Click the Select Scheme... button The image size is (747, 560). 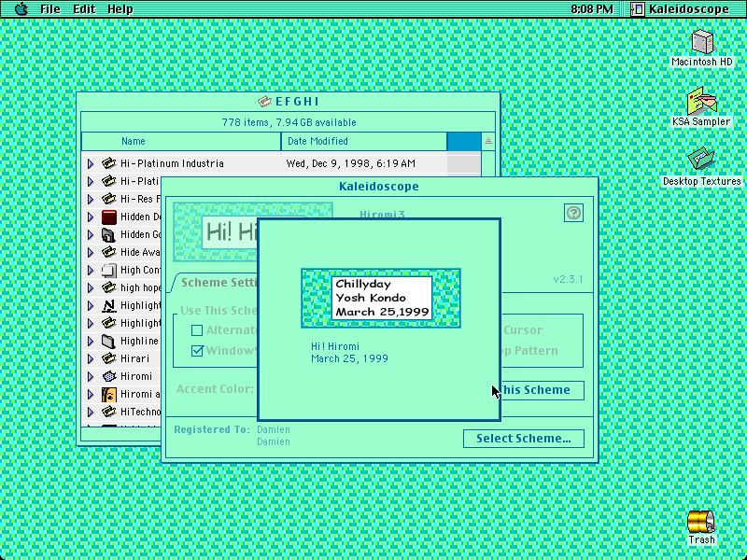tap(524, 439)
